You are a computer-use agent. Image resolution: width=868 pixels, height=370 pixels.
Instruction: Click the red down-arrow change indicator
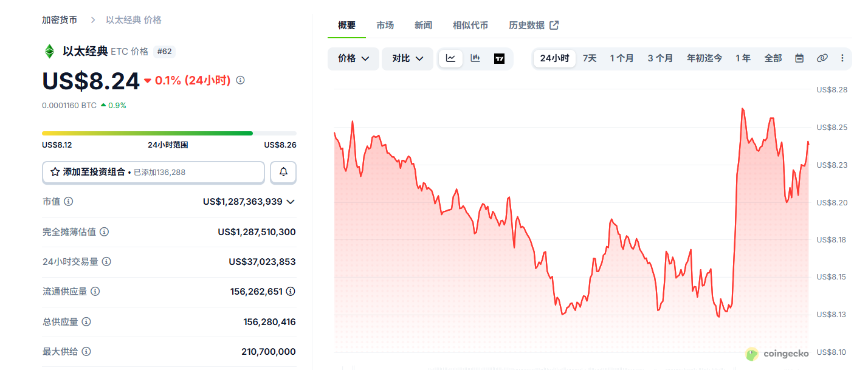click(x=148, y=80)
